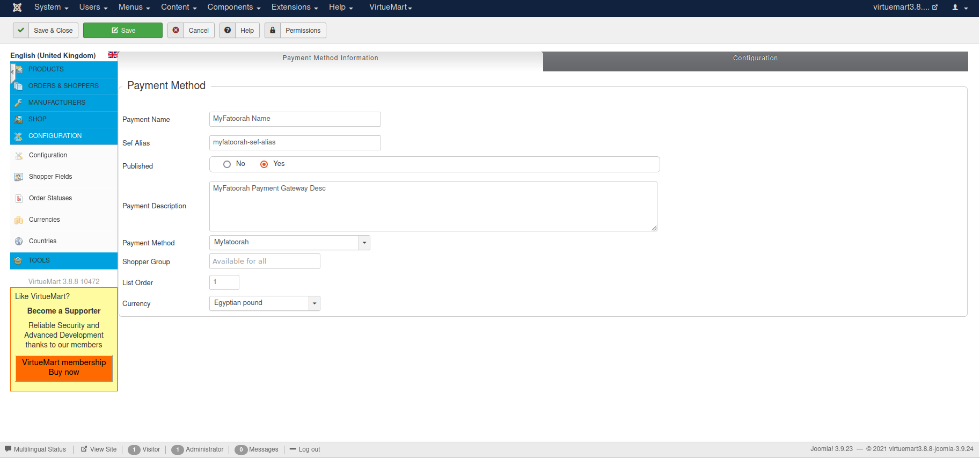Click the Visitor count badge
The image size is (980, 458).
134,450
